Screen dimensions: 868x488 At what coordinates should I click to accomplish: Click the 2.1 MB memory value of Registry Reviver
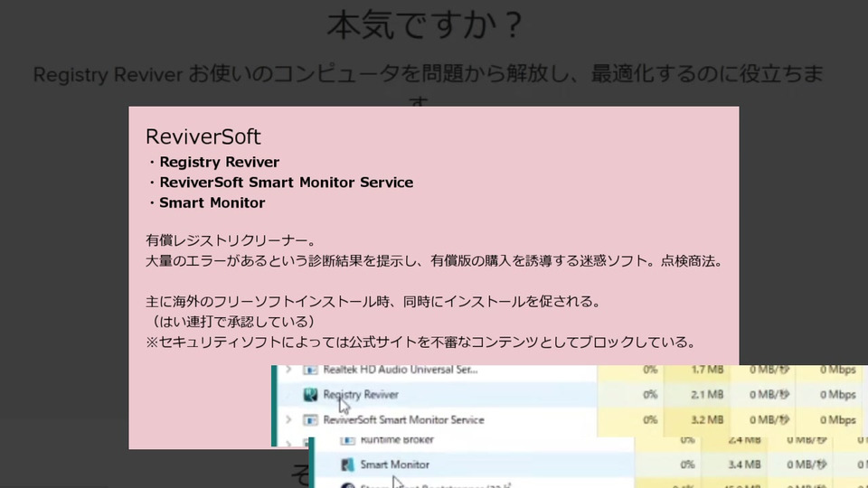point(707,395)
